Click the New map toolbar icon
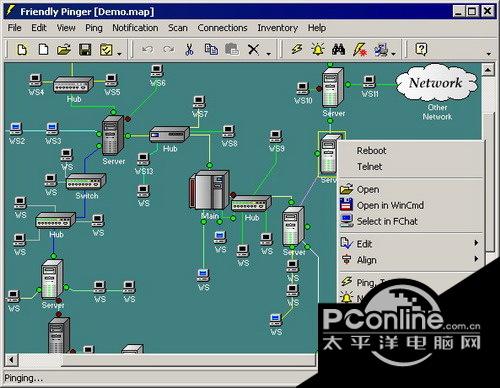 [x=22, y=50]
